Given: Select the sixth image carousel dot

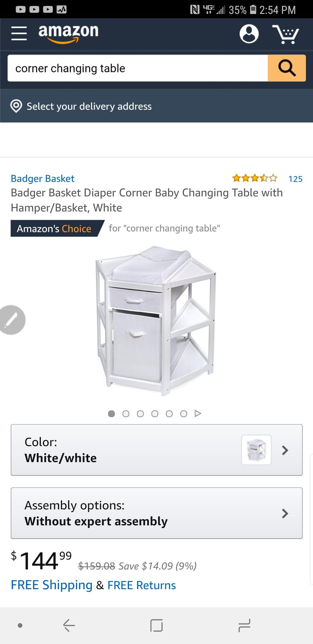Looking at the screenshot, I should coord(184,414).
